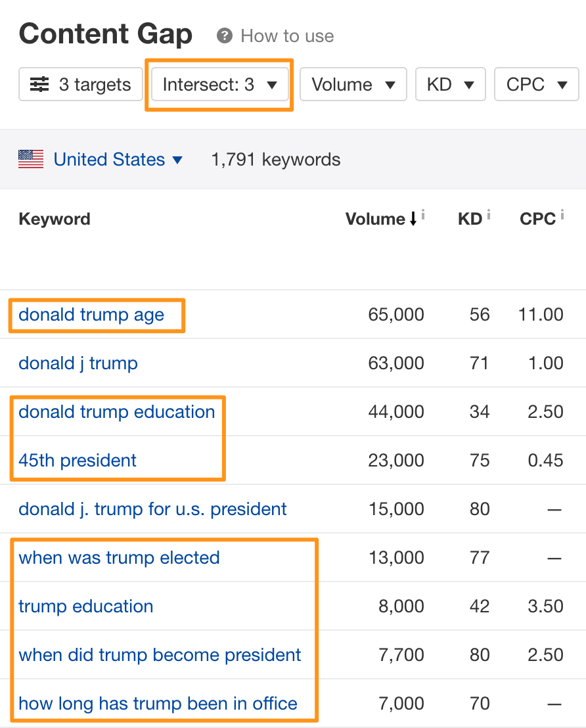
Task: Open the 3 targets filter panel
Action: 80,84
